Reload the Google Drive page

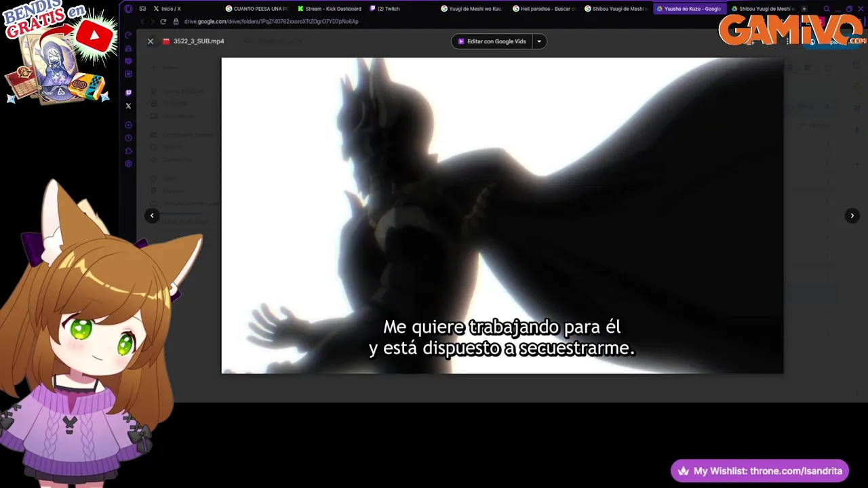click(x=163, y=22)
